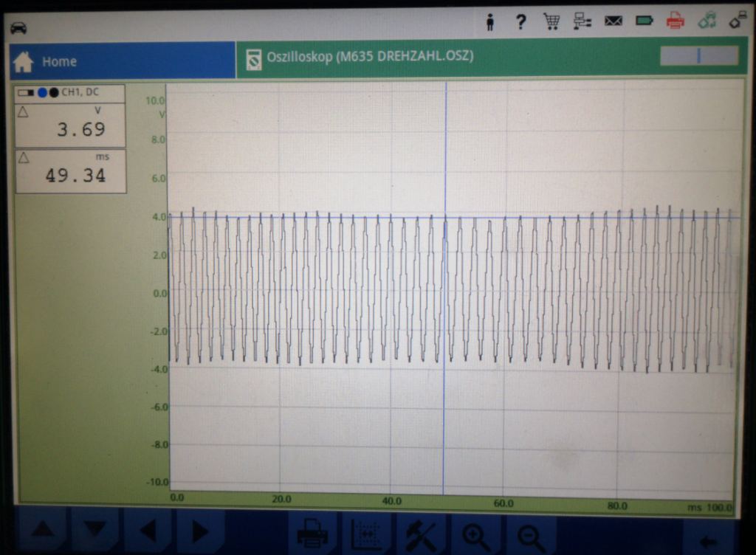Click the red printer icon
This screenshot has height=555, width=756.
click(x=675, y=21)
